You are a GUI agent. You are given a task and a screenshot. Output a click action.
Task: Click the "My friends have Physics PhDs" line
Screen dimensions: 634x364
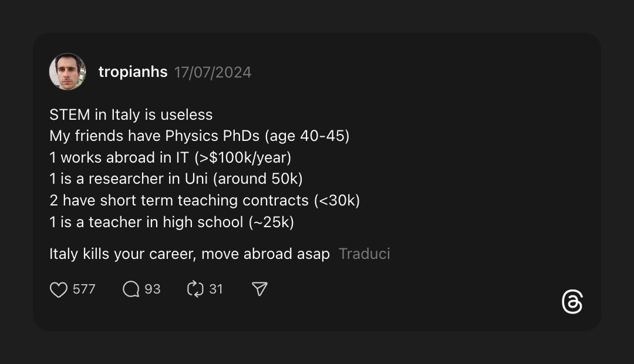pos(199,136)
